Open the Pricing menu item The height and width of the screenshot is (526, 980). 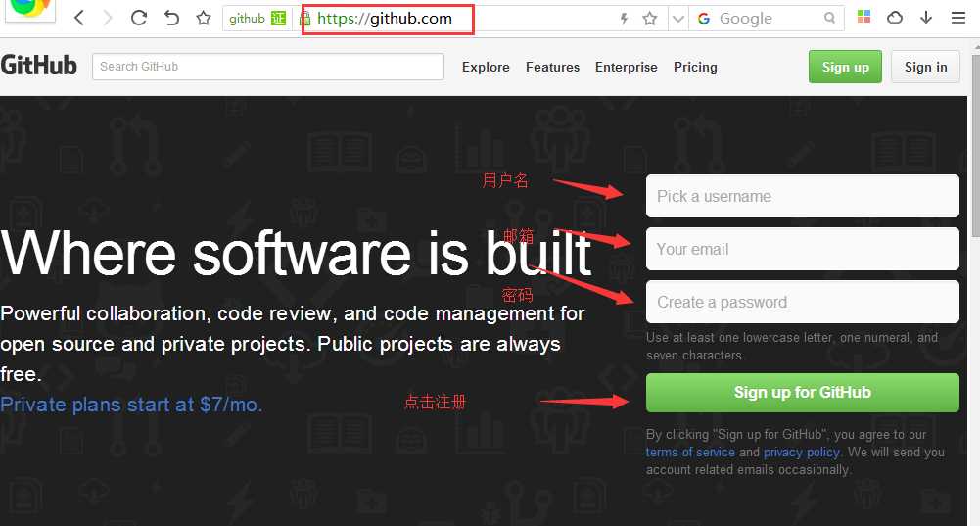[x=695, y=67]
